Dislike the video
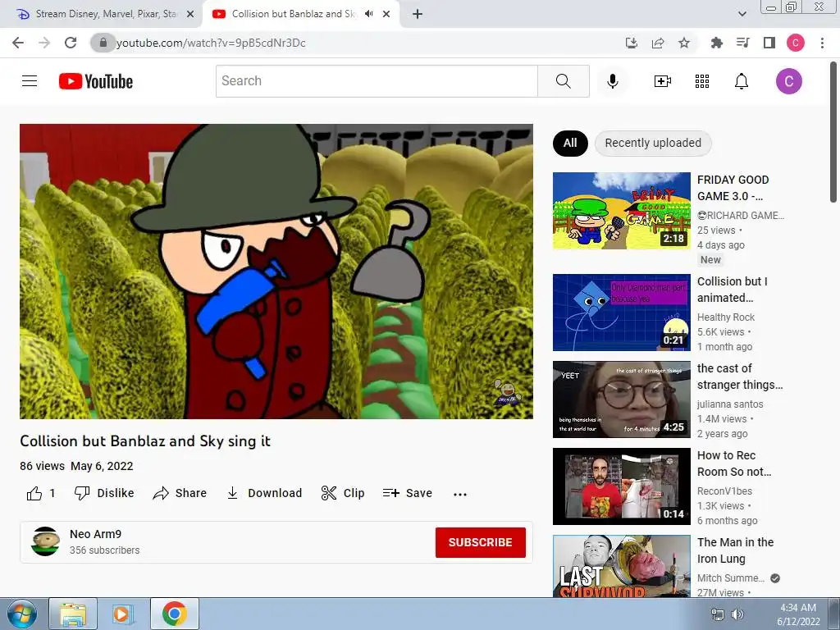Screen dimensions: 840x630 104,493
